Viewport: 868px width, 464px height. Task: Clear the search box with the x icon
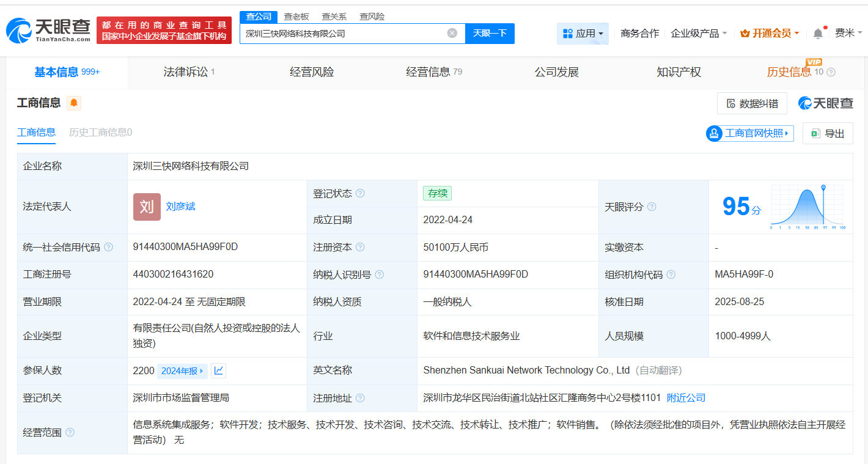tap(452, 34)
